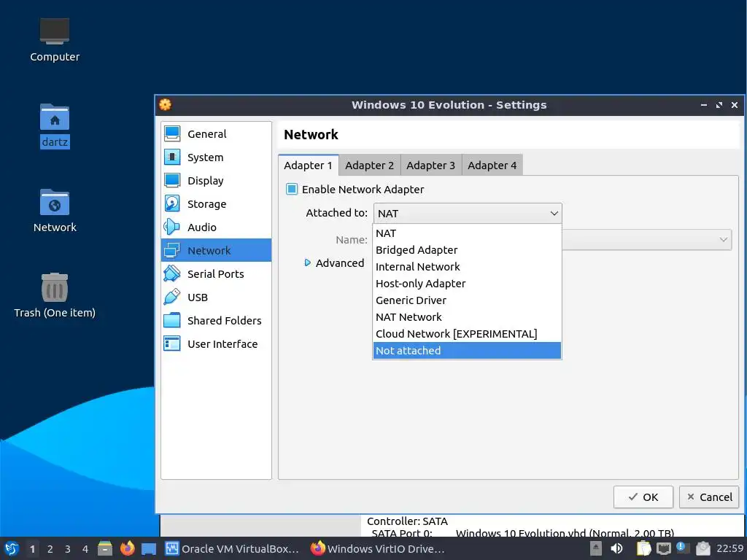This screenshot has width=747, height=560.
Task: Click the Cancel button
Action: click(x=709, y=497)
